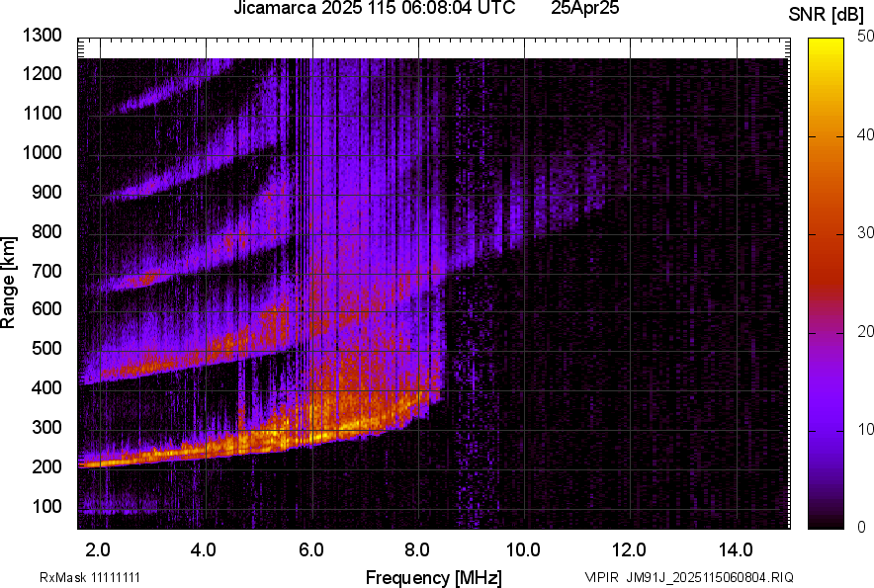The height and width of the screenshot is (588, 874).
Task: Click the title 'Jicamarca 2025 115 06:08:04 UTC'
Action: click(x=374, y=8)
